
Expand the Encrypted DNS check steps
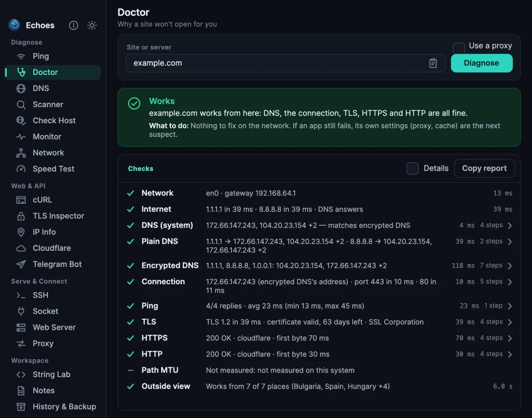(510, 266)
